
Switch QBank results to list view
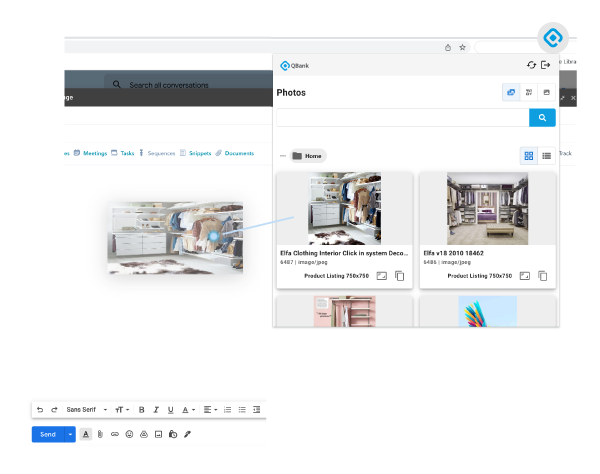pos(546,156)
